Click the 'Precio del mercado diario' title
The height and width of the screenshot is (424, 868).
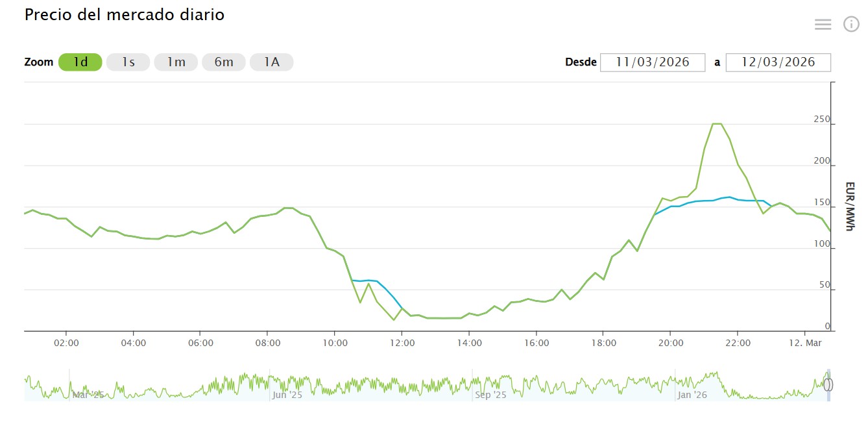pos(125,15)
